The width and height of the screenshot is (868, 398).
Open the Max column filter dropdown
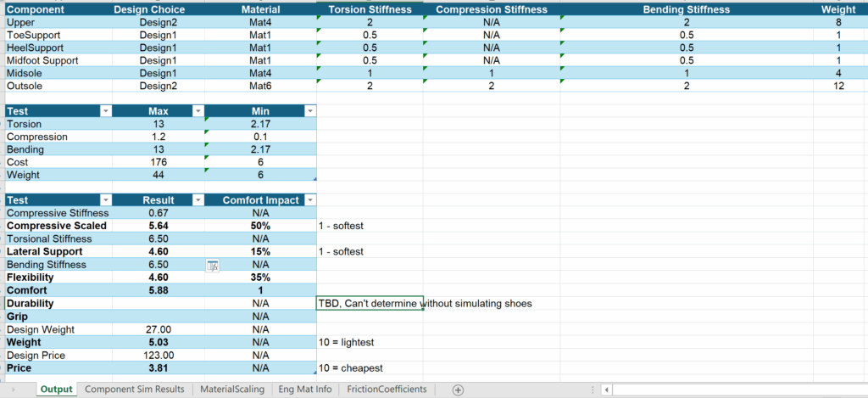197,111
